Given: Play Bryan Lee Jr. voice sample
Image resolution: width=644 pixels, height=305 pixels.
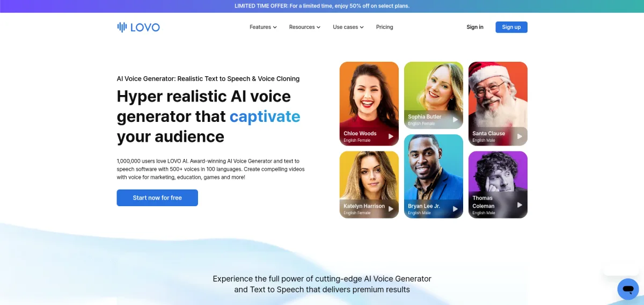Looking at the screenshot, I should pyautogui.click(x=455, y=209).
